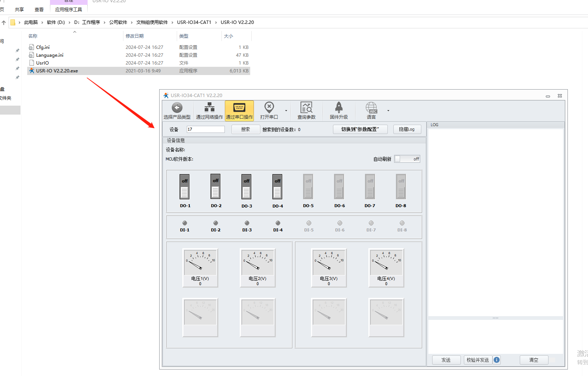Screen dimensions: 588x377
Task: Toggle the disabled DO-5 switch
Action: [x=308, y=187]
